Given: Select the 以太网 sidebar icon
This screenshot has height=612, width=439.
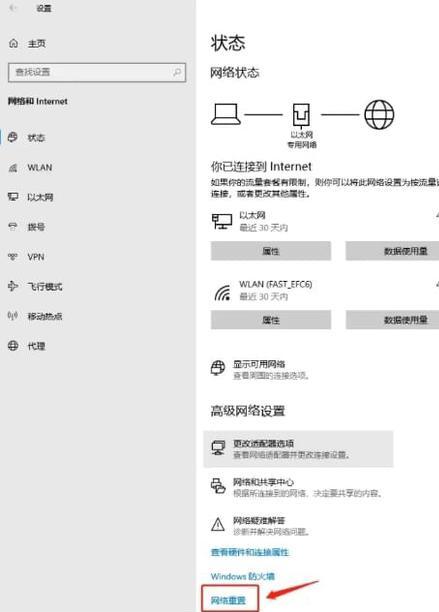Looking at the screenshot, I should [x=13, y=197].
